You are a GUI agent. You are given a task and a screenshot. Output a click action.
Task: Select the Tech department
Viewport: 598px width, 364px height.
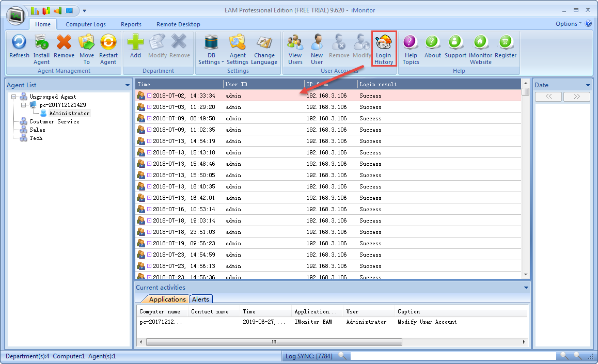click(36, 138)
